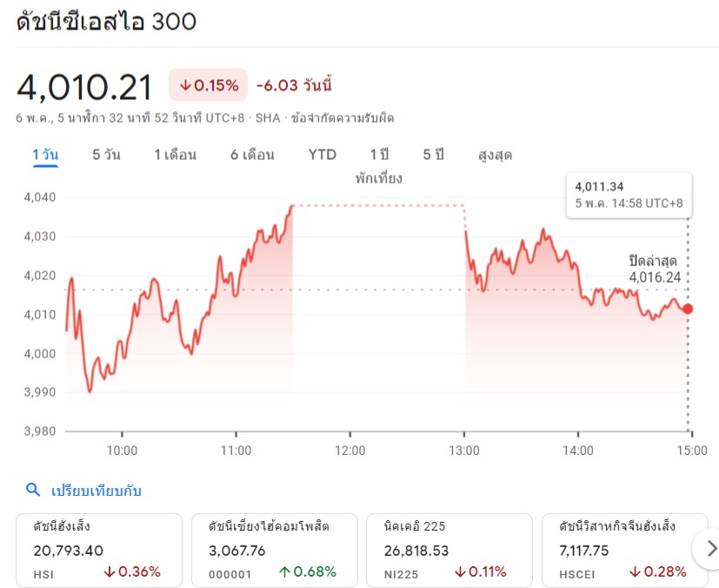Click Nikkei 225 red down arrow

point(461,572)
